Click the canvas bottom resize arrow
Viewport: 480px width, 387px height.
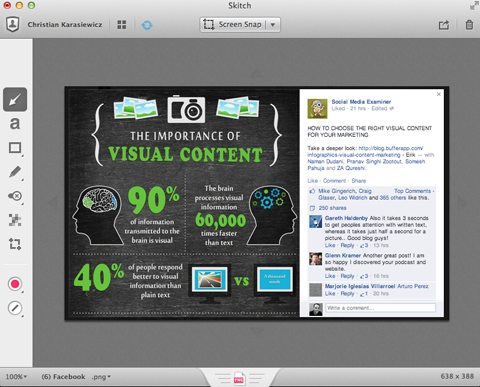pyautogui.click(x=257, y=330)
